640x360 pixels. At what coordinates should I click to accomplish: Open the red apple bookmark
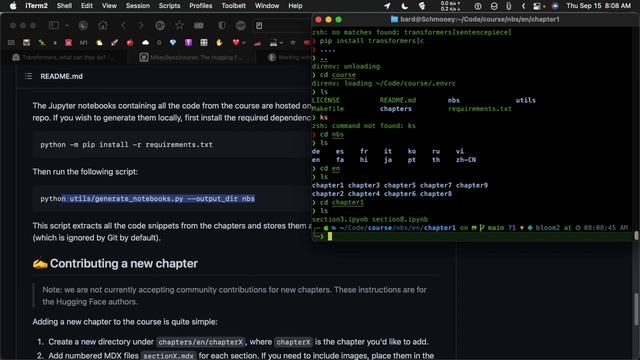[x=130, y=42]
